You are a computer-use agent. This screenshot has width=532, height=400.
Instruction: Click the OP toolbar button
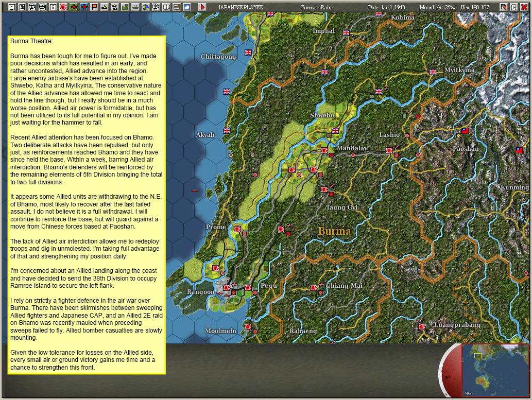click(166, 7)
